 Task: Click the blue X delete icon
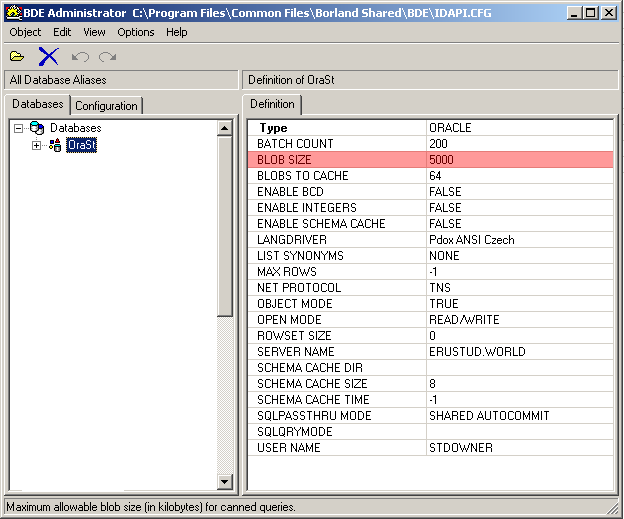click(x=48, y=57)
